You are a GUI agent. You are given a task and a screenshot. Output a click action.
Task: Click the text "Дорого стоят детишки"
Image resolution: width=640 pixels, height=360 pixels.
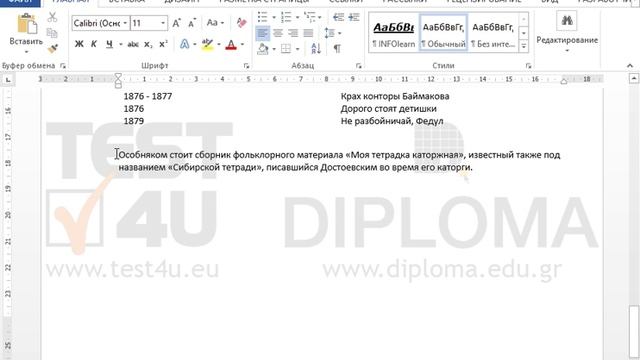pos(389,109)
